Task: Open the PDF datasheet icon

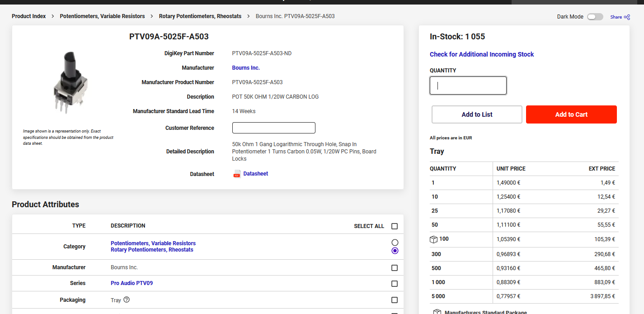Action: click(237, 174)
